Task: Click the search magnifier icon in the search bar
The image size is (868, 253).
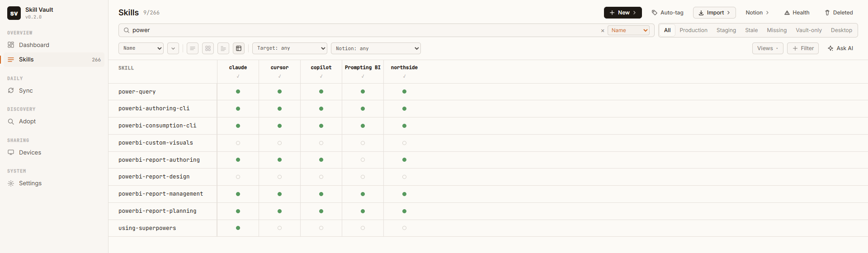Action: 127,30
